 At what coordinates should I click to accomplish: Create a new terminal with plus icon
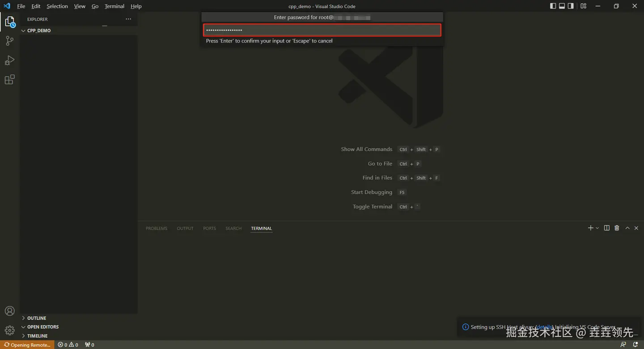[x=590, y=228]
